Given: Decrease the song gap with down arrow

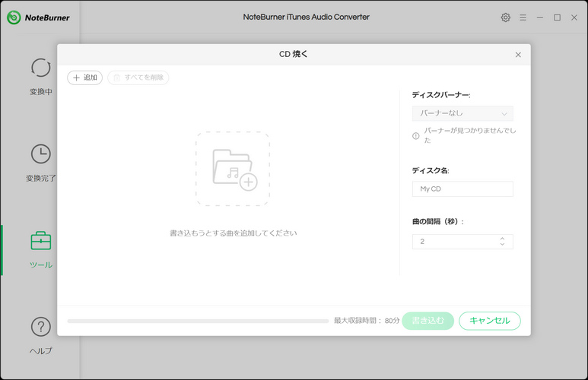Looking at the screenshot, I should tap(502, 245).
